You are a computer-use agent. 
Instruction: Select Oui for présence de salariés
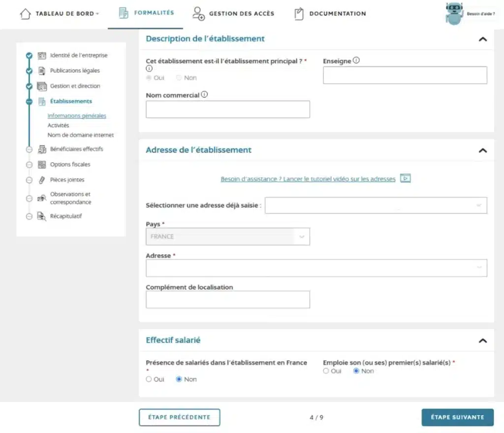[148, 379]
